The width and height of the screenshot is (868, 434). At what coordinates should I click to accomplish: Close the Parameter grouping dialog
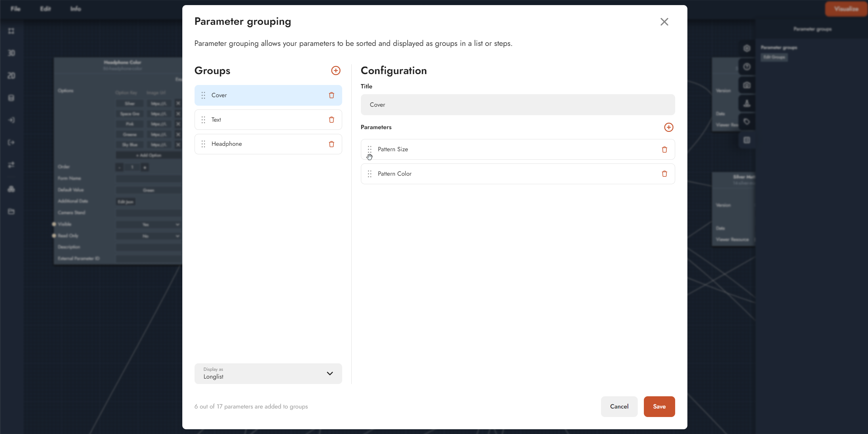pyautogui.click(x=664, y=22)
